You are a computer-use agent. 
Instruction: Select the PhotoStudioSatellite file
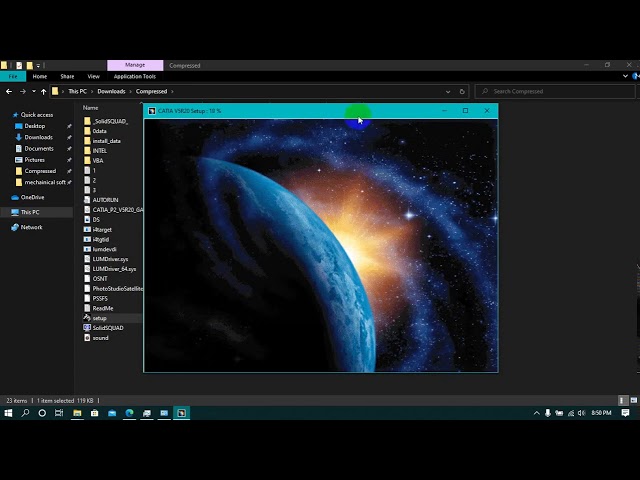click(x=118, y=289)
